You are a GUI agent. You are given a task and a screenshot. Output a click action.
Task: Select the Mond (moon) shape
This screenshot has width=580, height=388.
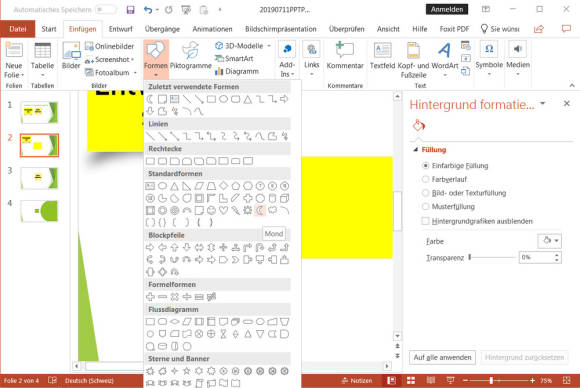260,210
